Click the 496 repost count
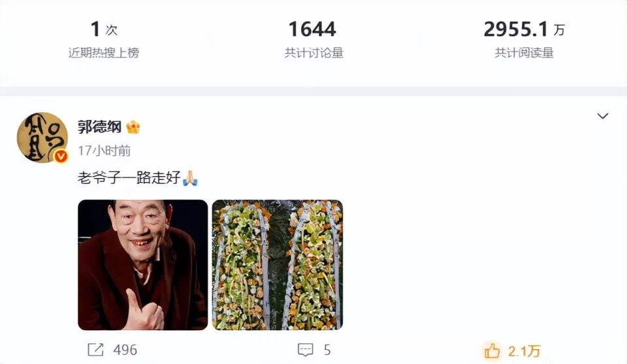Image resolution: width=627 pixels, height=364 pixels. [125, 350]
